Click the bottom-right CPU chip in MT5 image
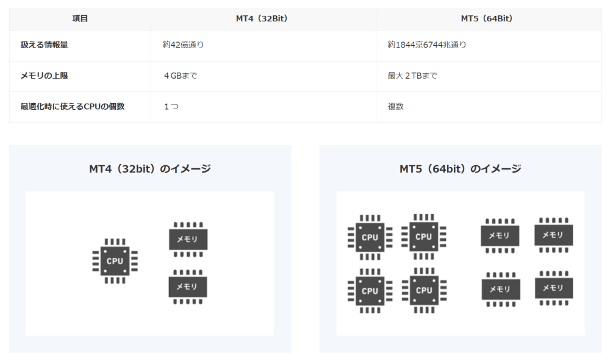This screenshot has height=364, width=610. click(424, 290)
